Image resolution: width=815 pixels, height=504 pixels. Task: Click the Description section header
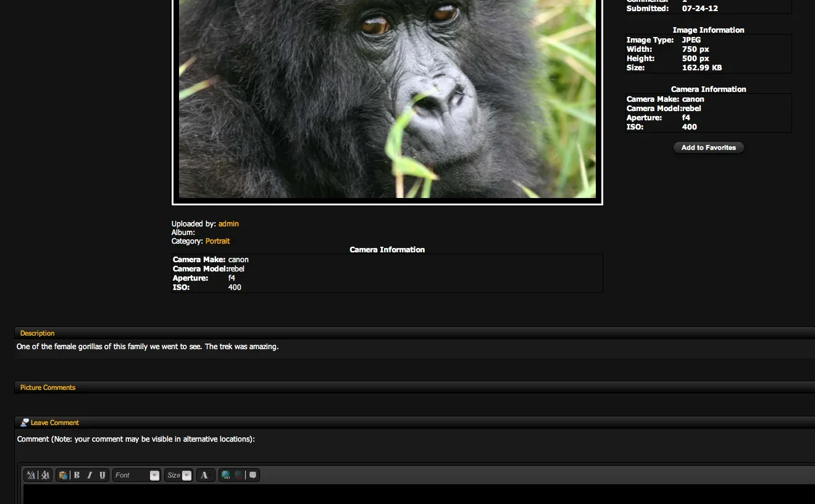click(x=37, y=333)
